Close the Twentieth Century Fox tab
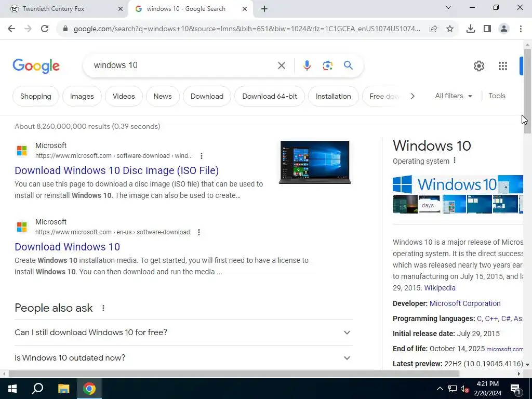Viewport: 532px width, 399px height. [121, 9]
